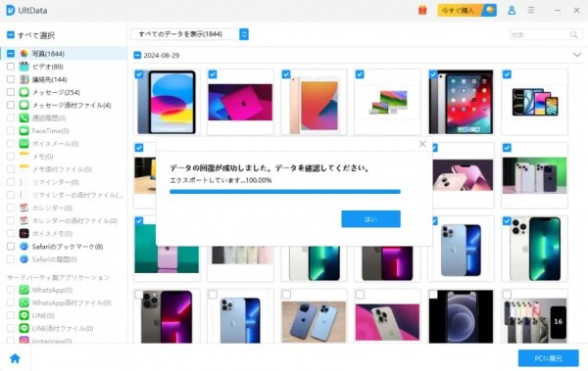Viewport: 588px width, 371px height.
Task: Collapse the 2024-08-29 group chevron
Action: [x=577, y=55]
